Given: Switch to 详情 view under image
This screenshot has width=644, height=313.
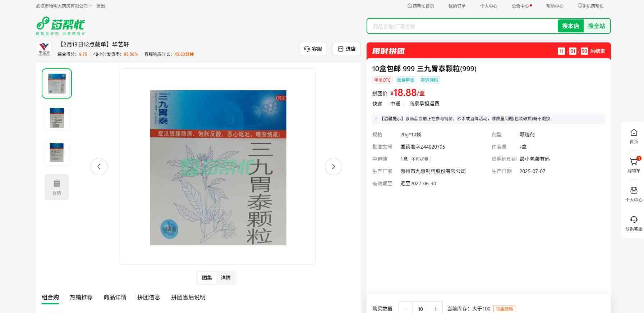Looking at the screenshot, I should 226,278.
